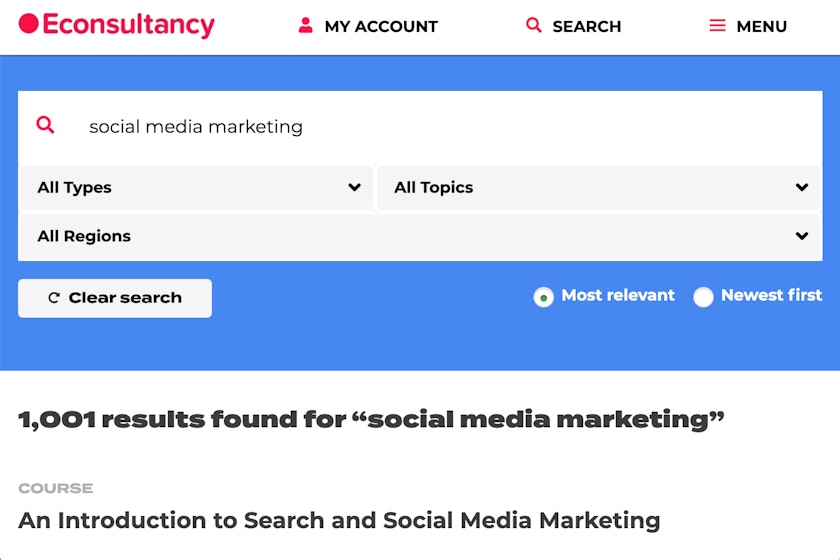
Task: Open MY ACCOUNT in header
Action: (381, 27)
